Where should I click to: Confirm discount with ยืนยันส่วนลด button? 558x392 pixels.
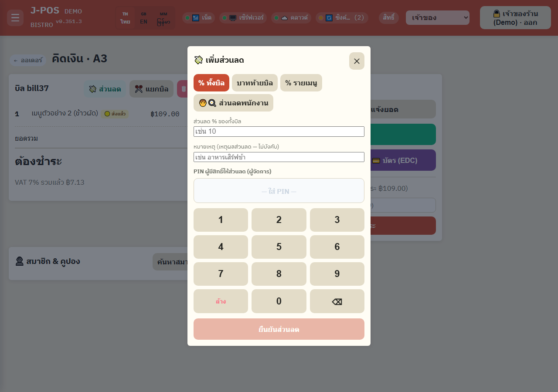[x=279, y=329]
